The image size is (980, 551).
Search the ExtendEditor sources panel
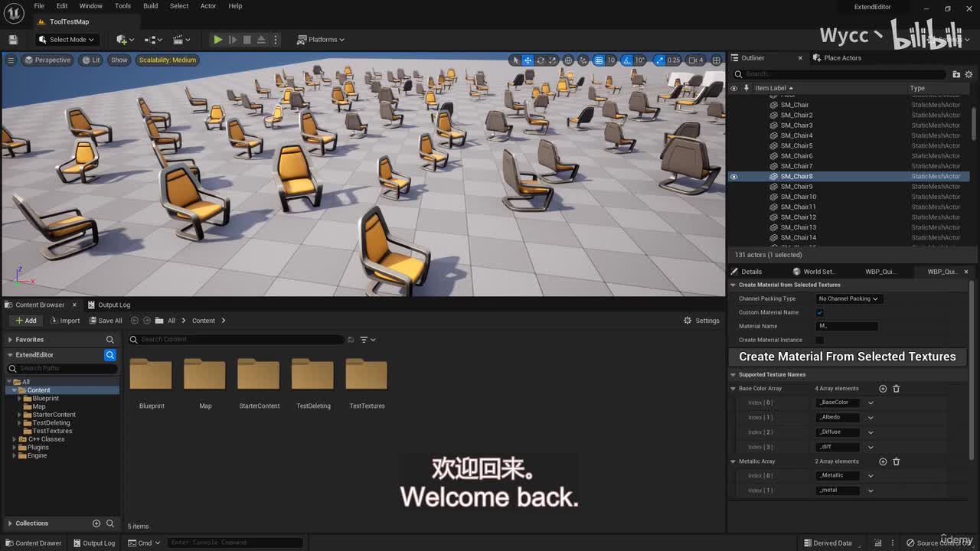tap(109, 355)
